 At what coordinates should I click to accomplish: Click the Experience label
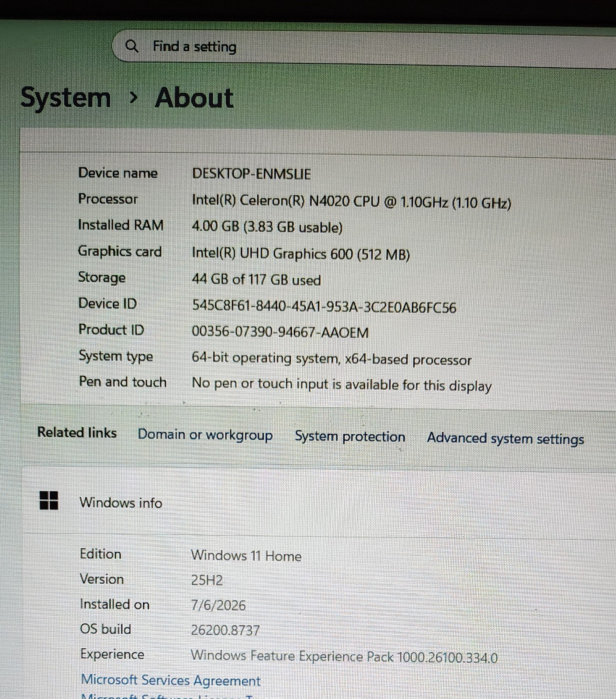point(112,654)
